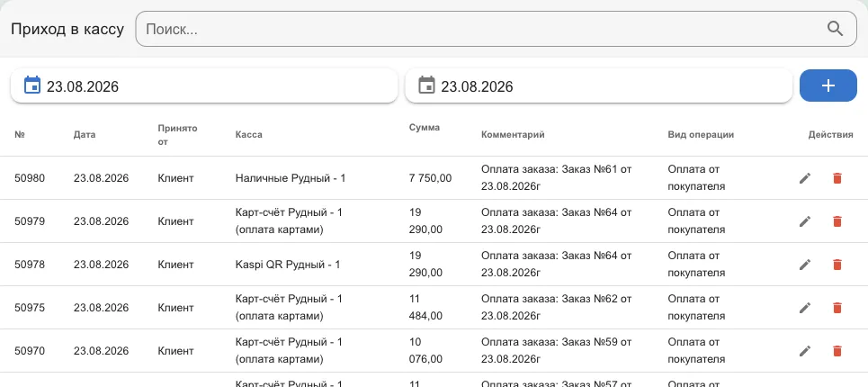The height and width of the screenshot is (387, 868).
Task: Click Kaspi QR Рудный - 1 cell
Action: (x=288, y=265)
